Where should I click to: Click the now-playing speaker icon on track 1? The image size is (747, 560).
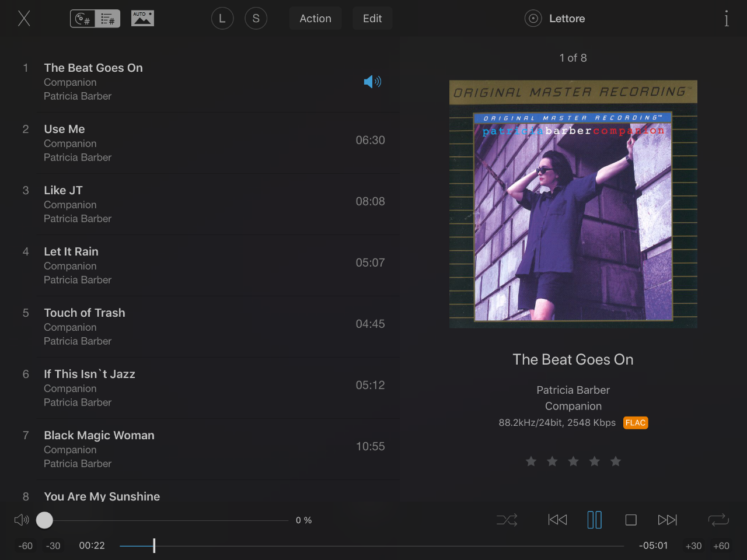click(x=372, y=82)
